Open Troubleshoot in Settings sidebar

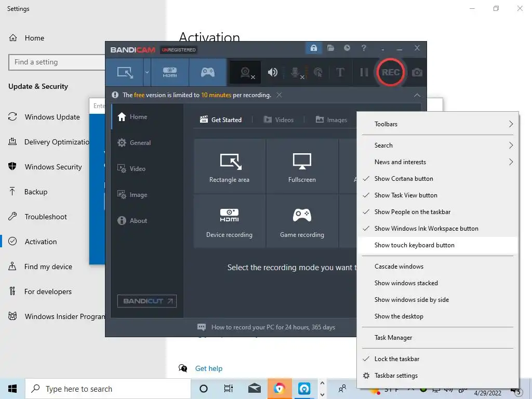[37, 217]
